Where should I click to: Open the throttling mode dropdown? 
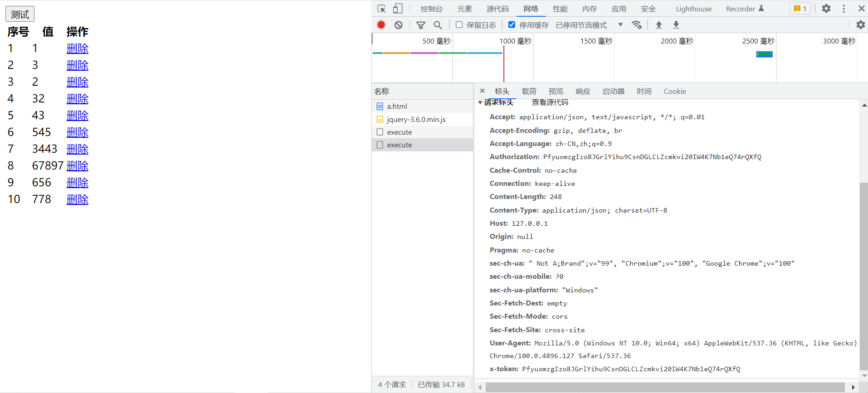pyautogui.click(x=589, y=25)
